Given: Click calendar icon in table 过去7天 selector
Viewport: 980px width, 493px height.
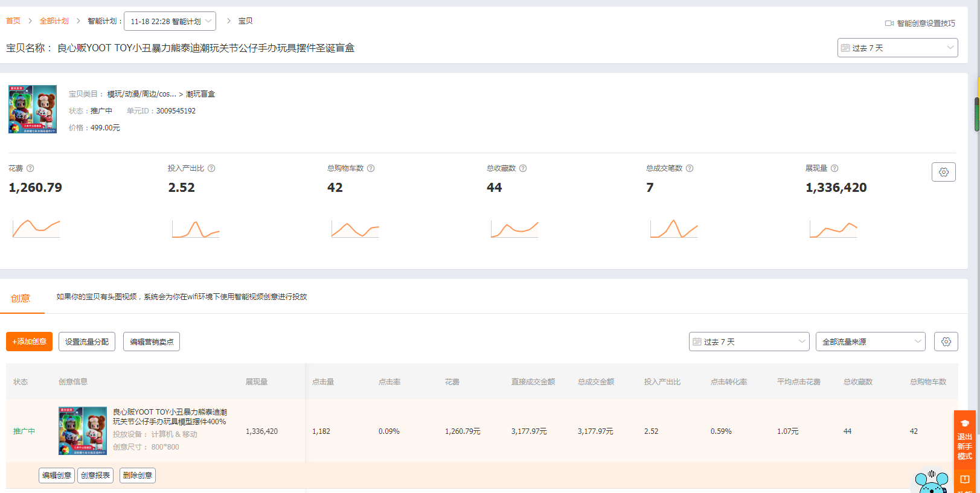Looking at the screenshot, I should [x=697, y=342].
